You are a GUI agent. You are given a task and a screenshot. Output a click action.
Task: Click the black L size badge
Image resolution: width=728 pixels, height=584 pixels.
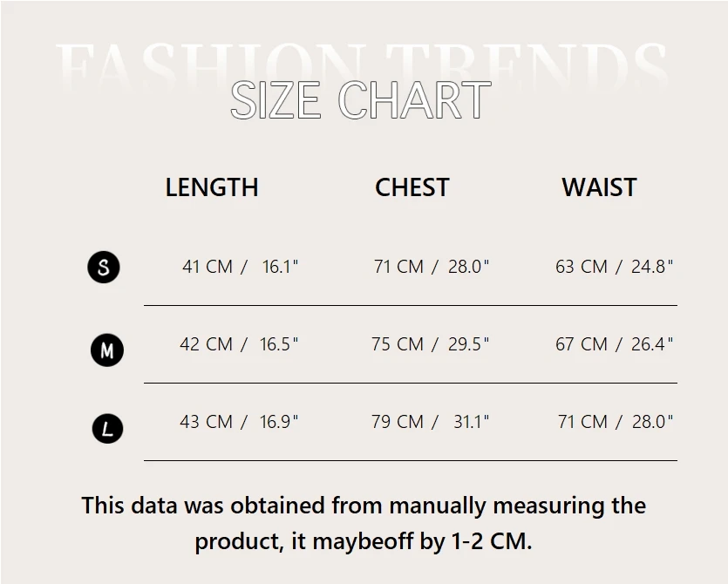coord(107,428)
